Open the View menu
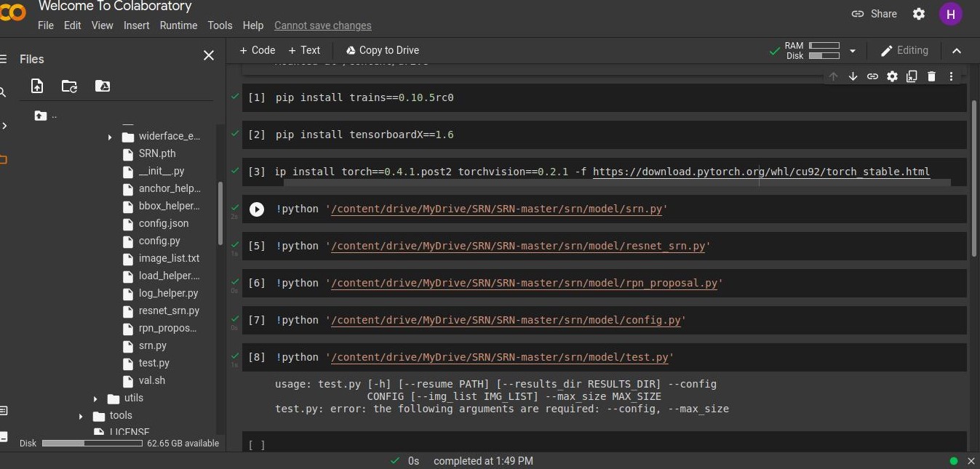 [x=102, y=25]
